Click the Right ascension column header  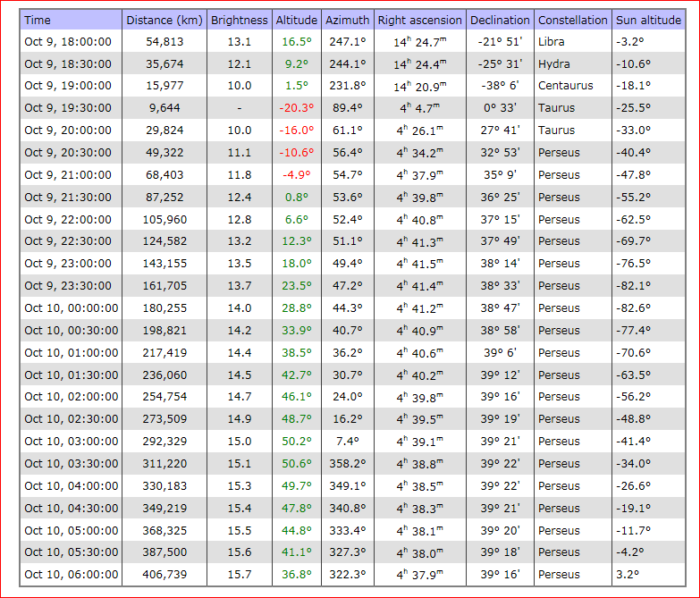pyautogui.click(x=419, y=20)
